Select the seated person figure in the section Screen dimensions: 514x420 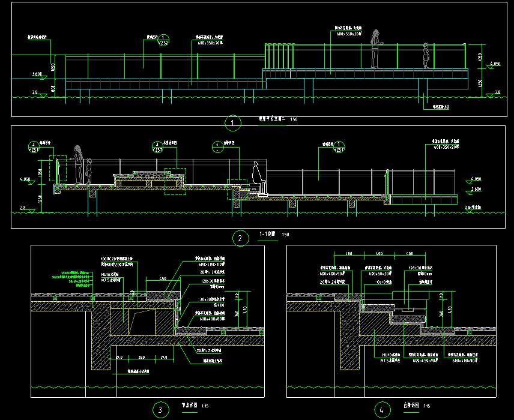[259, 178]
